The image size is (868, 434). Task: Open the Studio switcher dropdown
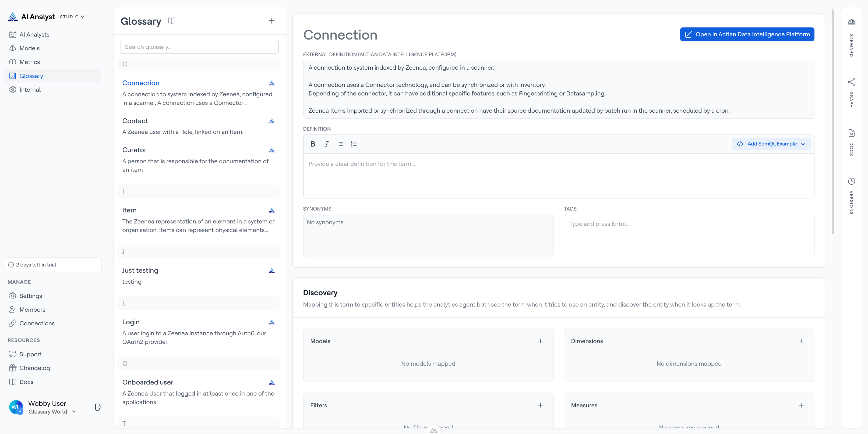click(x=72, y=17)
